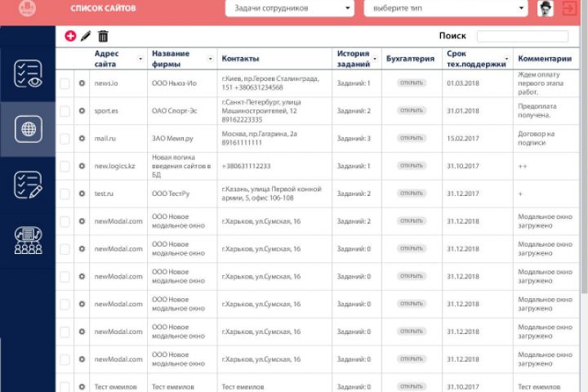Click the Бухгалтерия column header
The height and width of the screenshot is (392, 588).
[x=410, y=59]
